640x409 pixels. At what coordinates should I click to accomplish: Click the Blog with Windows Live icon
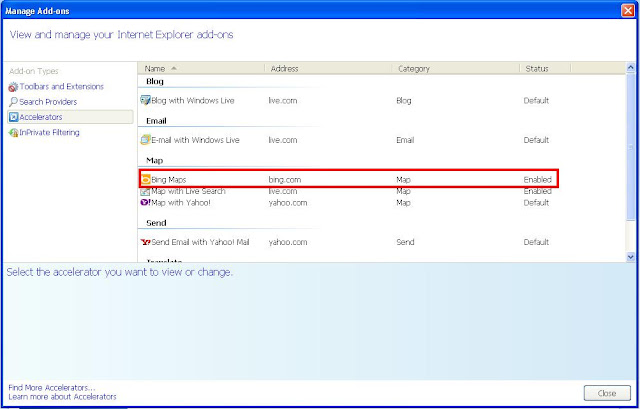(x=145, y=100)
